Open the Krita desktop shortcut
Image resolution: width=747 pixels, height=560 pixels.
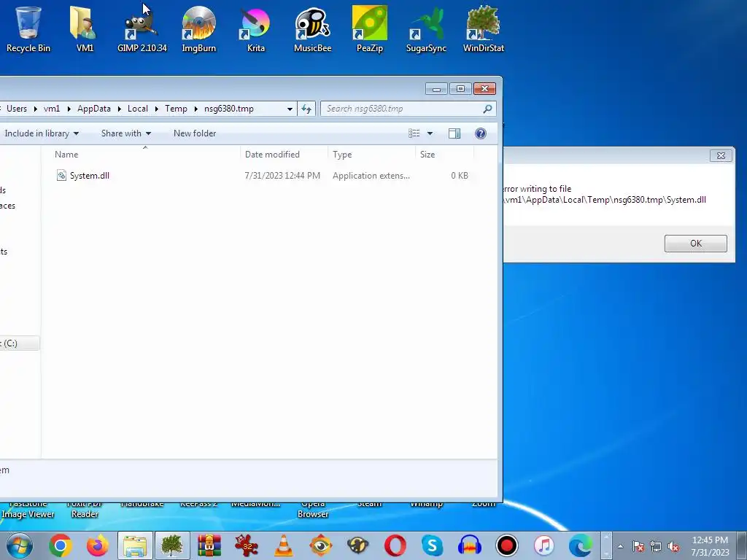255,29
